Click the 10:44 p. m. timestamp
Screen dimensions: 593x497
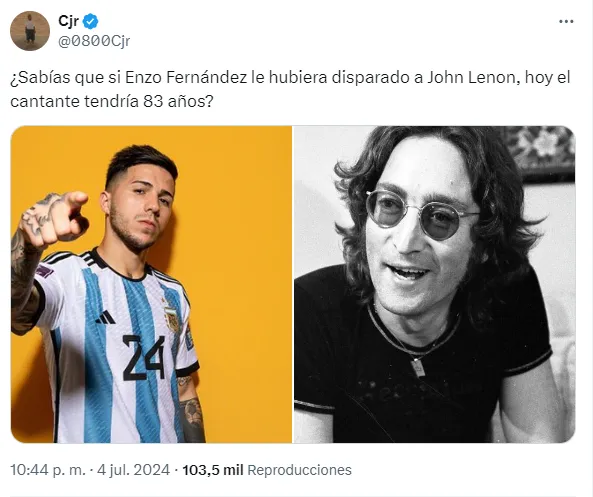(x=48, y=470)
